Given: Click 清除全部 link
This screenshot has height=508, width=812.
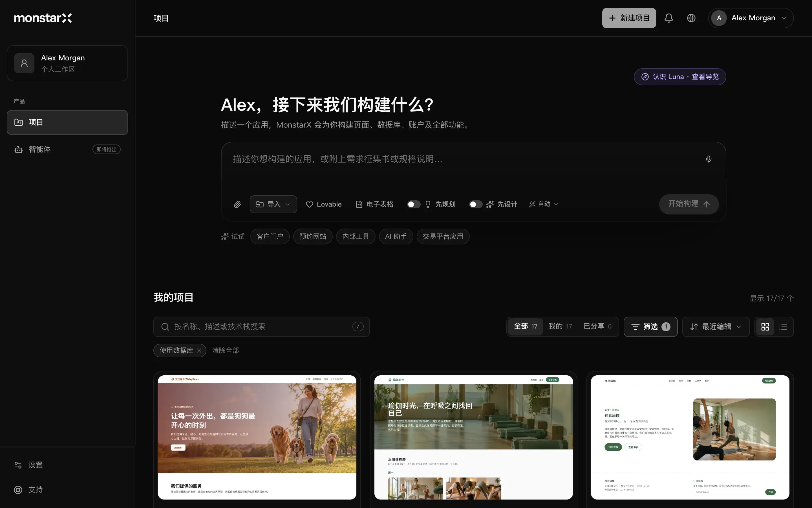Looking at the screenshot, I should [x=226, y=351].
